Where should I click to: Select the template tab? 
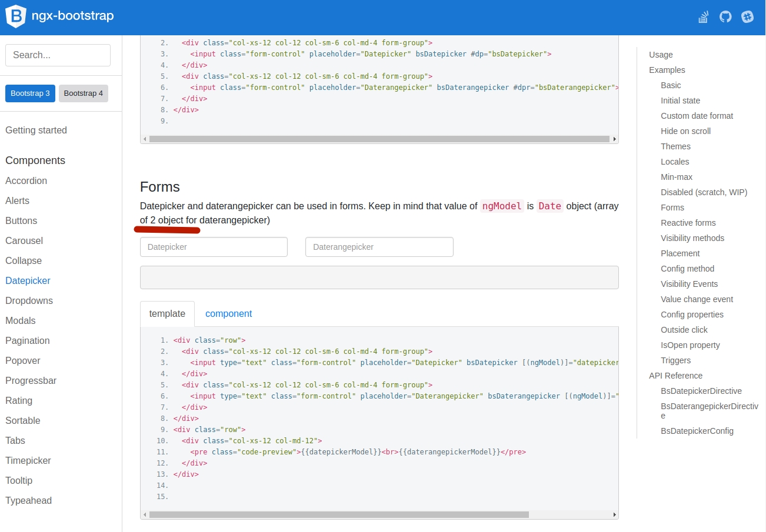point(167,313)
